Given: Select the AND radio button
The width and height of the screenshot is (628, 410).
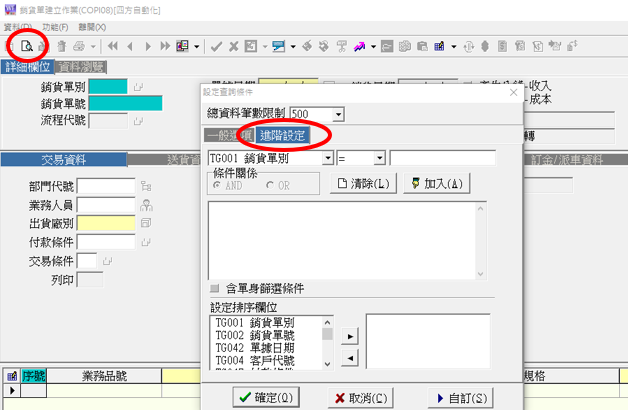Looking at the screenshot, I should pos(217,185).
